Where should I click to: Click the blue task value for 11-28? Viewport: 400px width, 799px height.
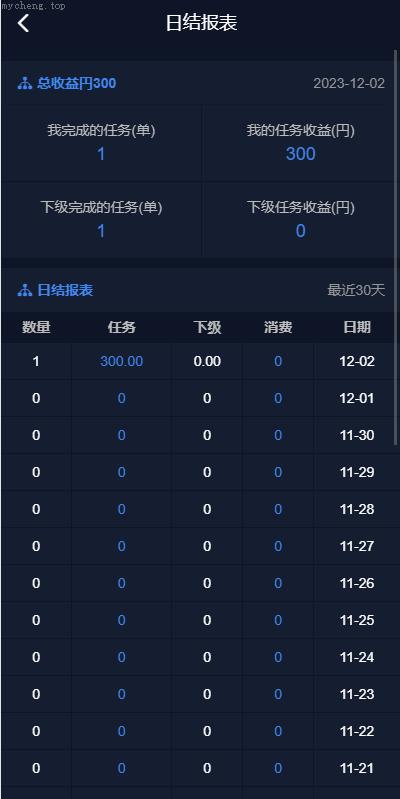122,509
